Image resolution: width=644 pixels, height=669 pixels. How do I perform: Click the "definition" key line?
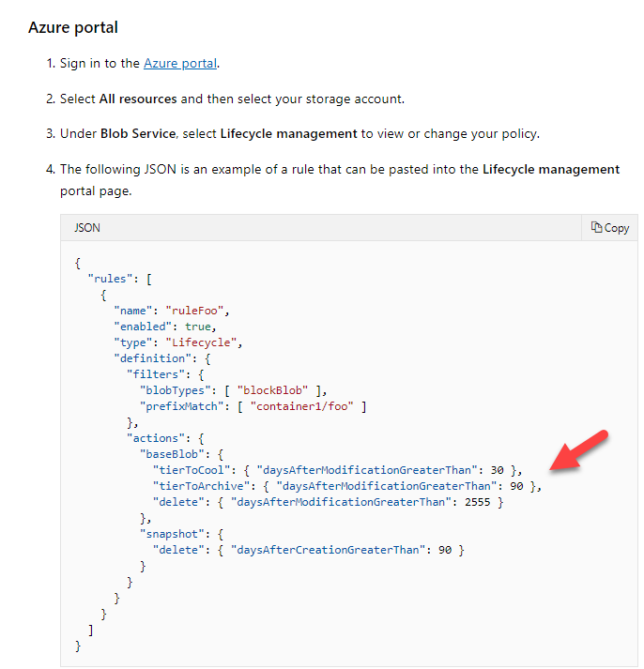pos(162,358)
